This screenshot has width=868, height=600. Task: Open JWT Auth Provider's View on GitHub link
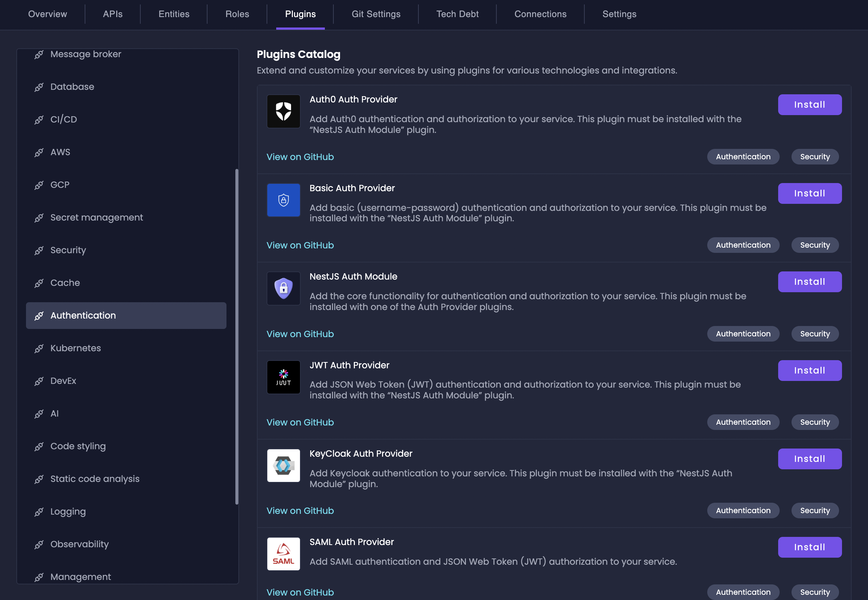point(300,423)
